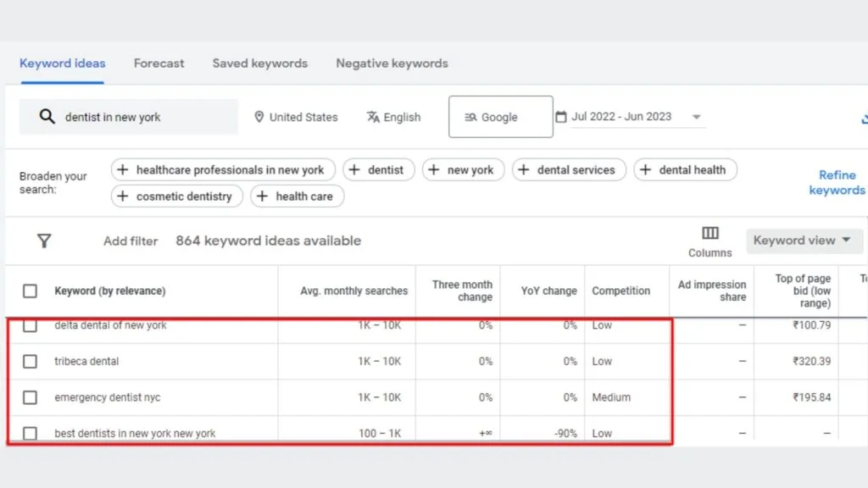
Task: Click best dentists in new york new york
Action: pos(135,433)
